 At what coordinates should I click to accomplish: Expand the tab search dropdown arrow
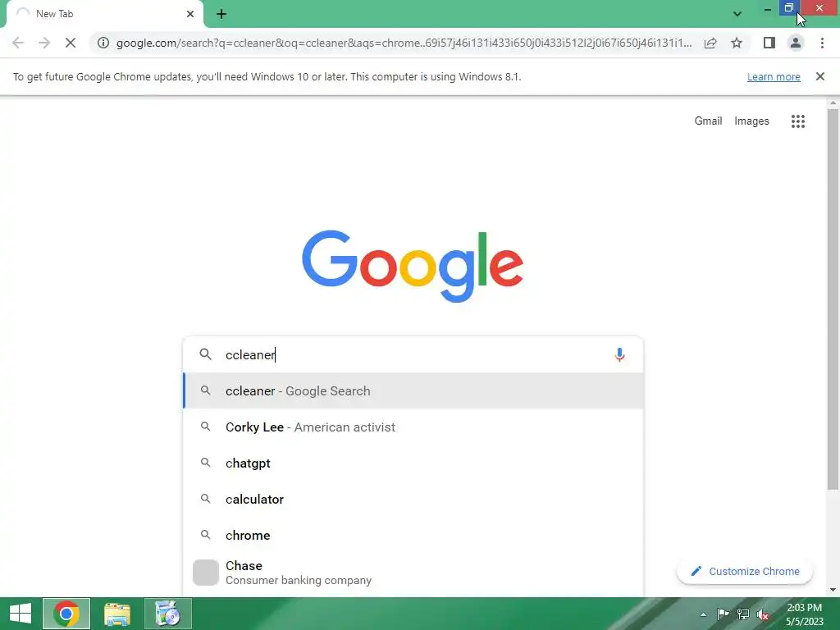point(737,14)
